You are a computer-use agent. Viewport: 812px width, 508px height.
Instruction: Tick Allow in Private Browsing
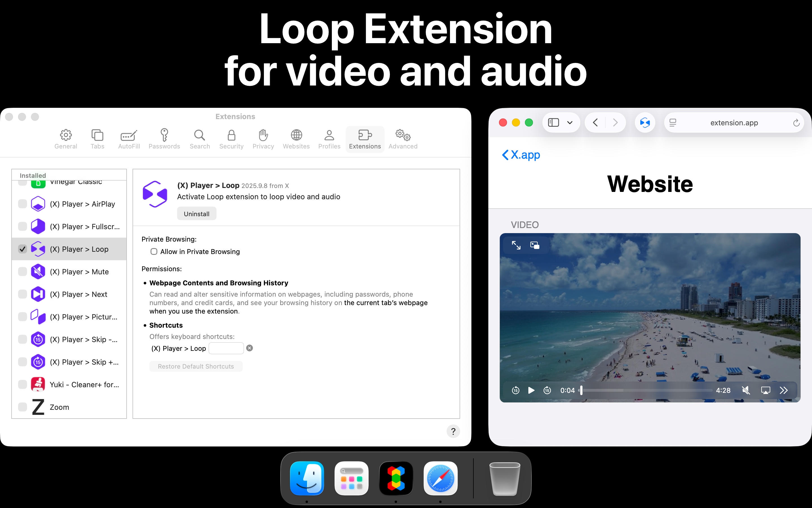pos(154,252)
